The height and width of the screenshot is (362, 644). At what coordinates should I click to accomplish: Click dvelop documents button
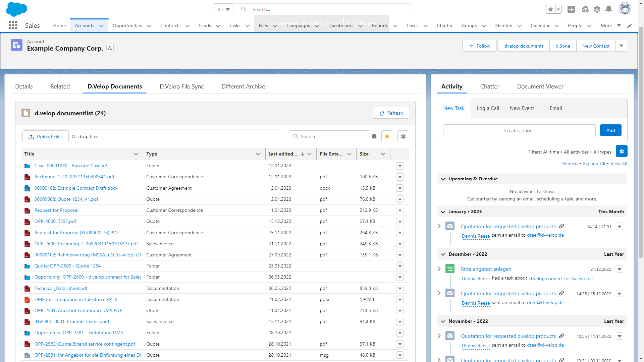[x=524, y=46]
